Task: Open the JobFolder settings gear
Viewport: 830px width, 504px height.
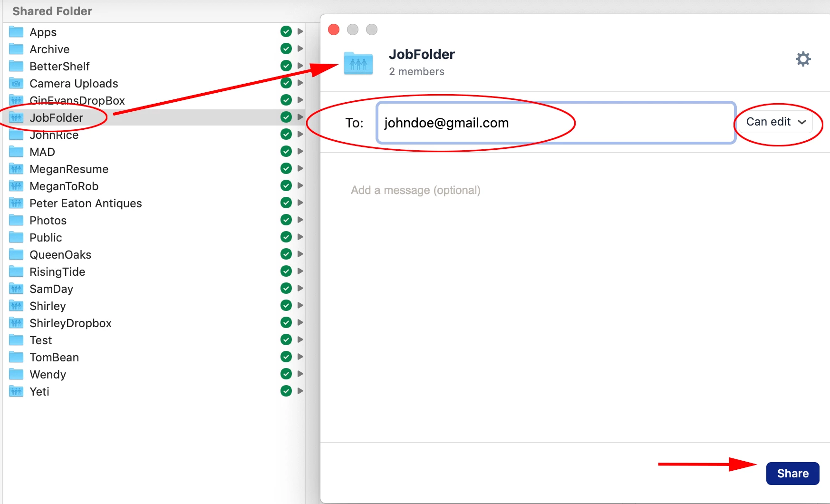Action: pyautogui.click(x=803, y=59)
